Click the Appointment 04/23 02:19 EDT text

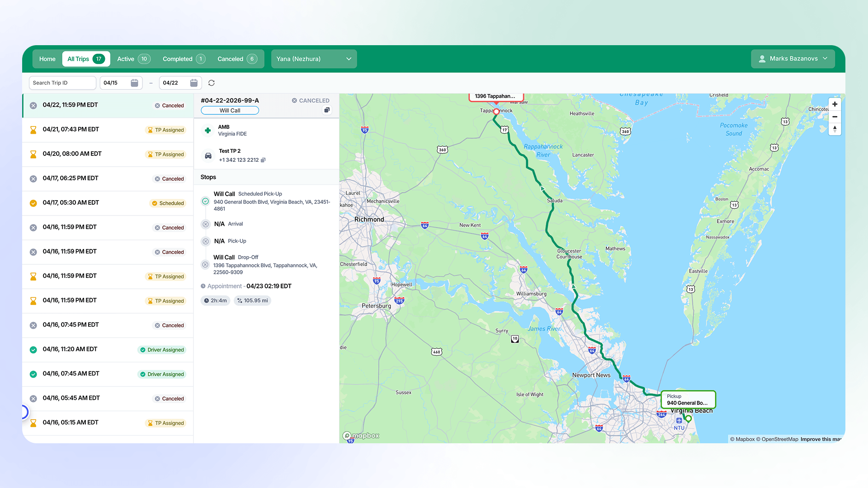(246, 286)
